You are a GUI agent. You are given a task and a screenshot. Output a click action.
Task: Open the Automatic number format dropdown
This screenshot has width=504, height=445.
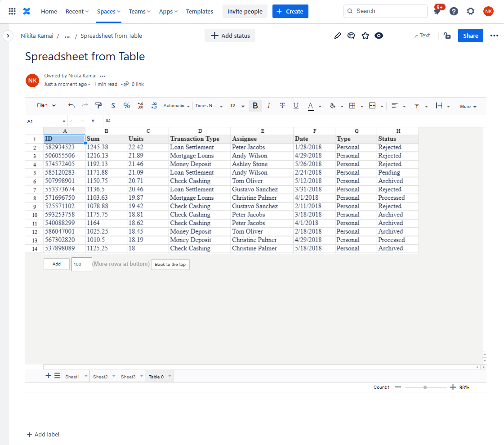(175, 105)
